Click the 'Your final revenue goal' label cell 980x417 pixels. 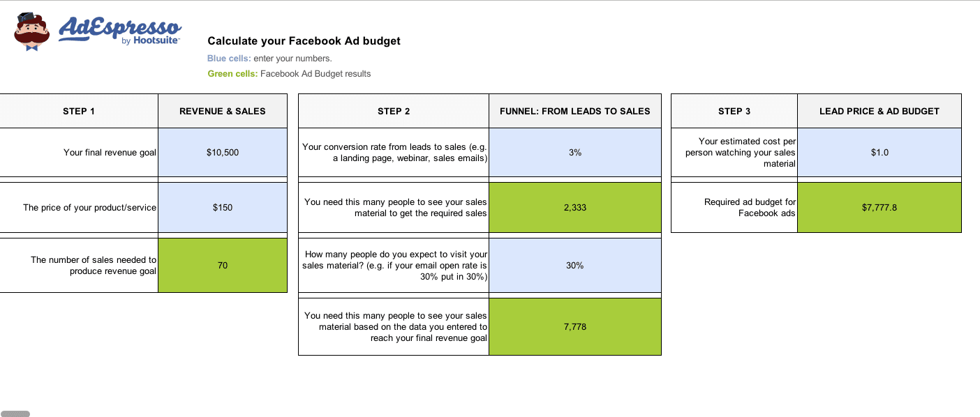click(x=79, y=152)
